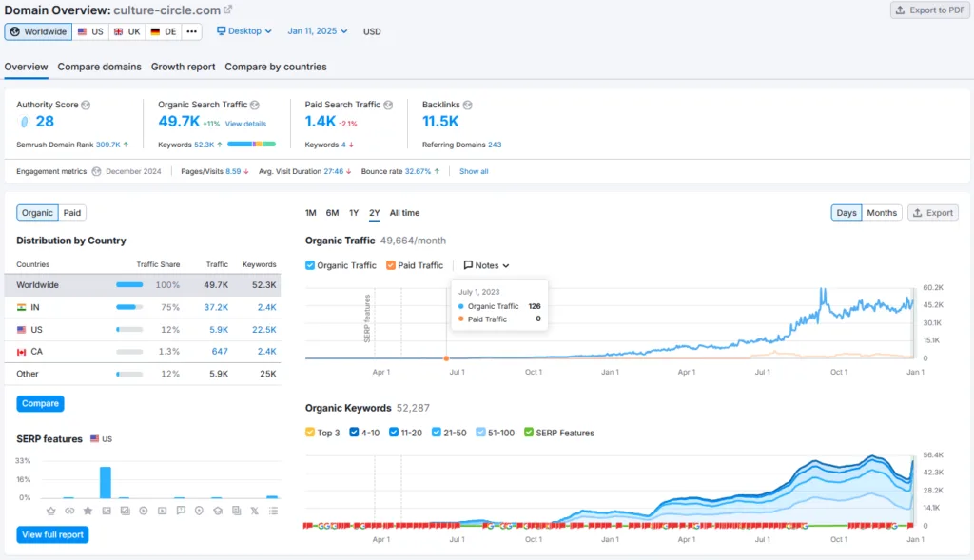The height and width of the screenshot is (560, 974).
Task: Click the chart Export button
Action: click(x=933, y=213)
